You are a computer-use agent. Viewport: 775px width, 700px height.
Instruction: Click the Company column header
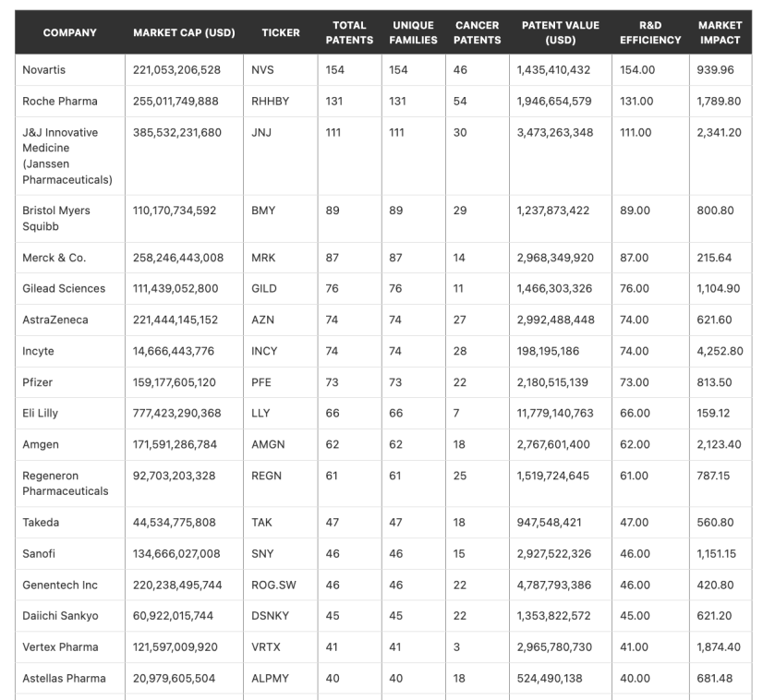(69, 32)
